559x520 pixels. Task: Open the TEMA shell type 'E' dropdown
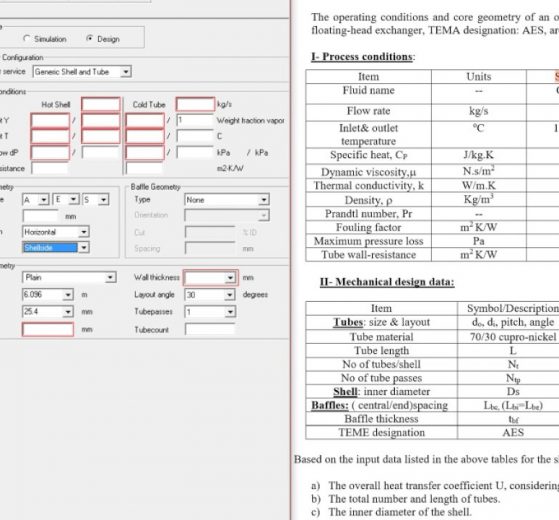tap(73, 199)
